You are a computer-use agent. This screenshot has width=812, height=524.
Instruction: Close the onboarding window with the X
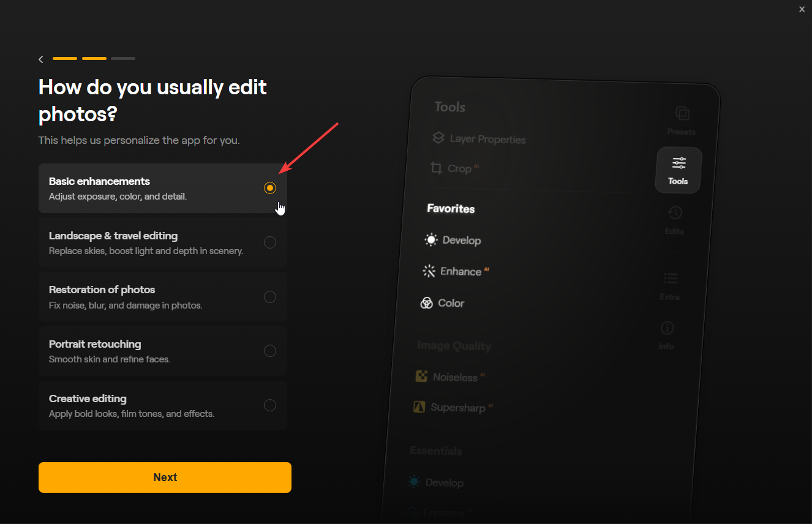(x=802, y=9)
